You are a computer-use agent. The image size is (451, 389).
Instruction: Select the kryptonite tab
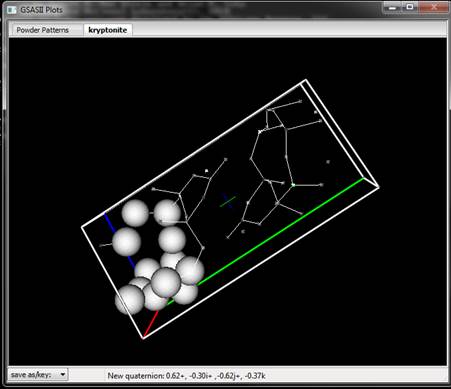108,30
